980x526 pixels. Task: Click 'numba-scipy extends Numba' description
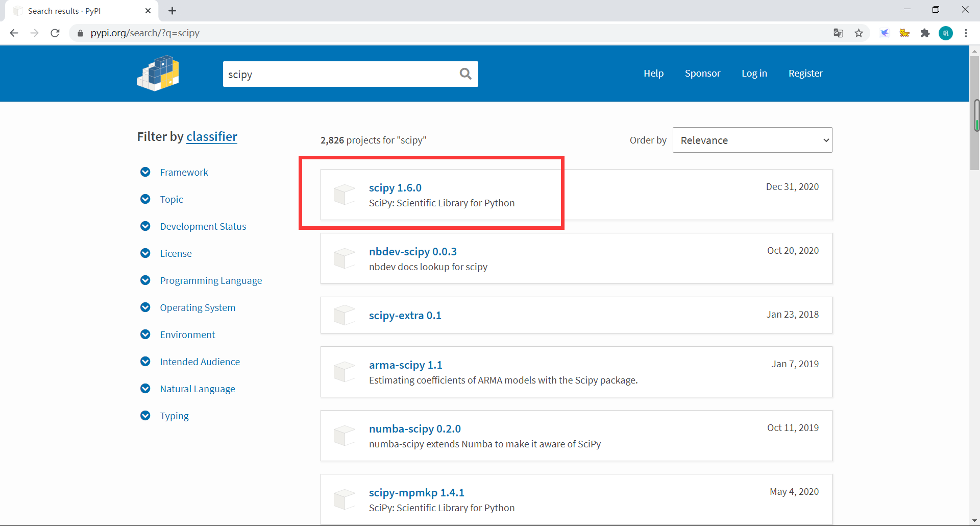485,444
